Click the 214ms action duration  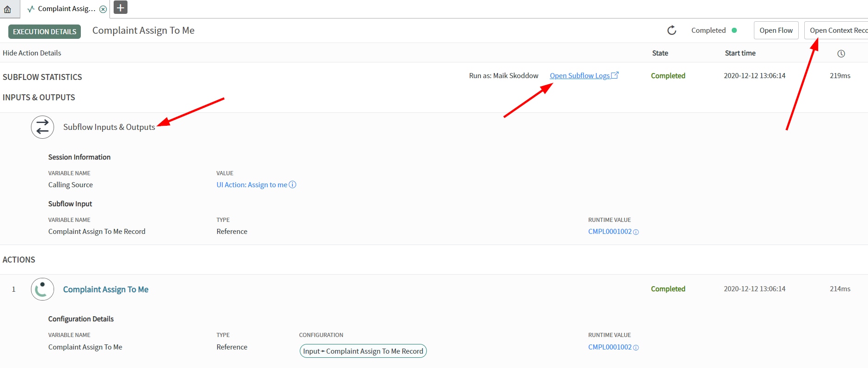pos(840,289)
